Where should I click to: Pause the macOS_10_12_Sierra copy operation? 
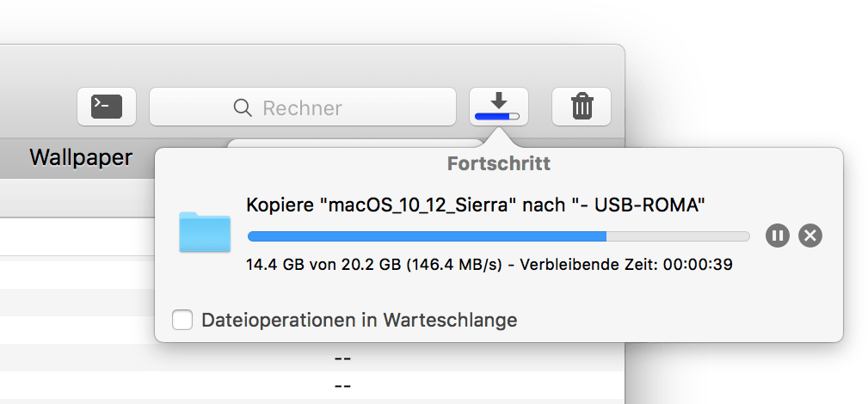point(777,236)
